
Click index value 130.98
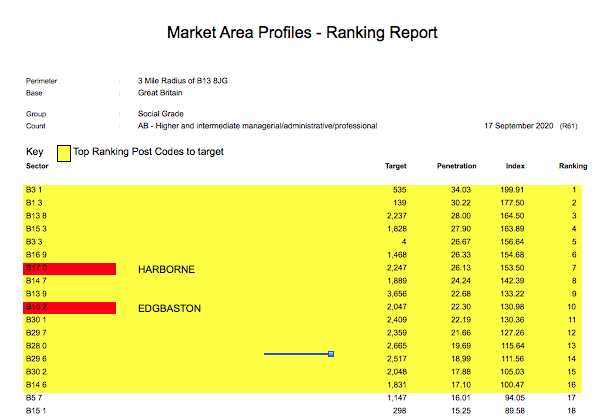512,307
